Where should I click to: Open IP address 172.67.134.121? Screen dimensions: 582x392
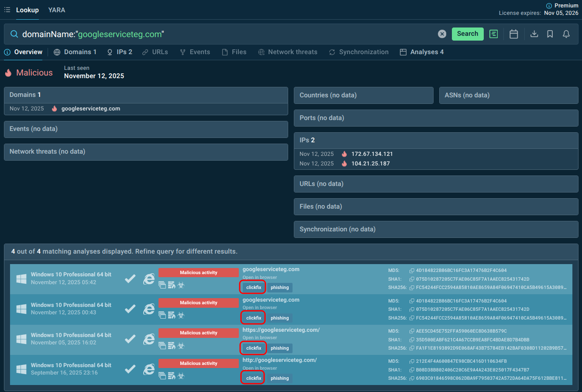(x=372, y=154)
